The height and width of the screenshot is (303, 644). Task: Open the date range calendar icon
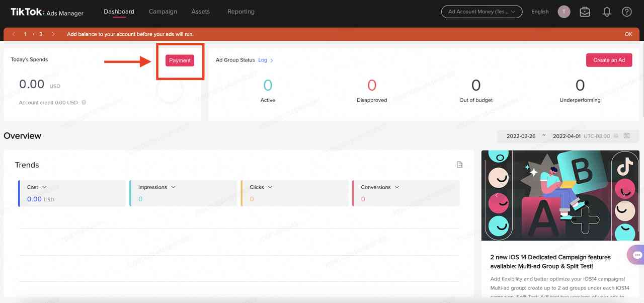(626, 136)
